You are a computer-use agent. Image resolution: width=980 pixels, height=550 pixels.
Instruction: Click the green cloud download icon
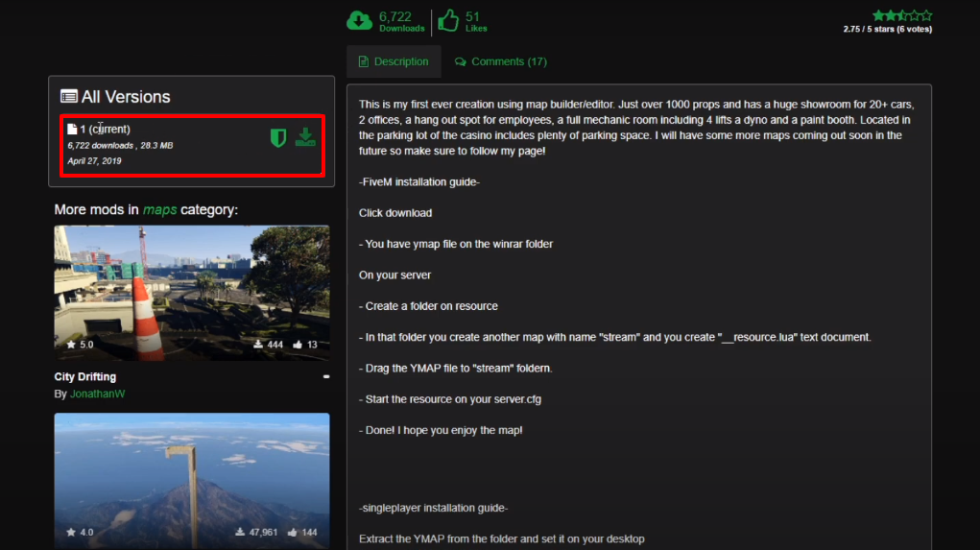pos(359,20)
